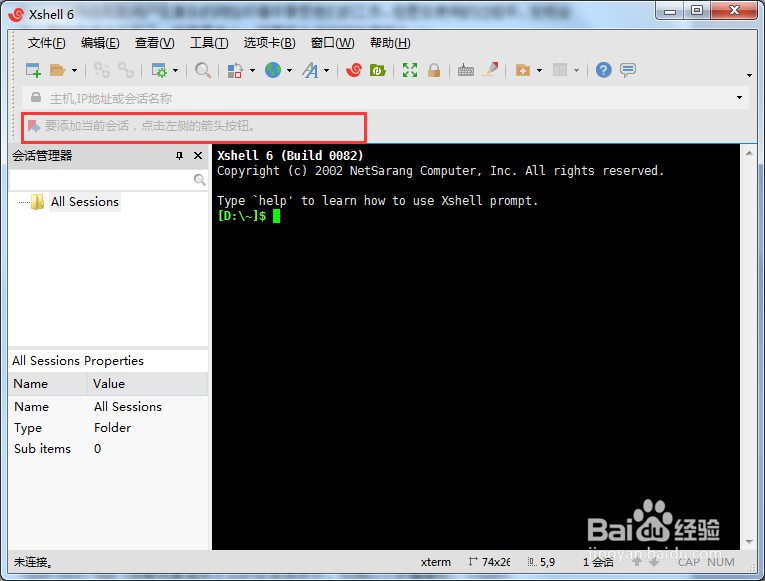This screenshot has width=765, height=581.
Task: Click the Reconnect link icon
Action: [126, 70]
